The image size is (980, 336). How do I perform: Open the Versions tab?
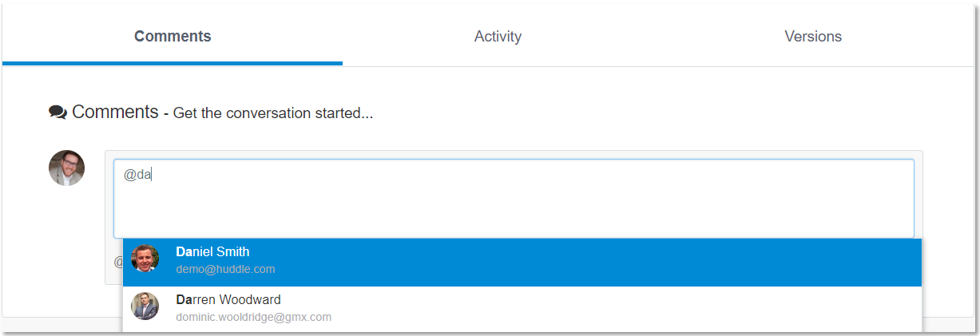point(813,37)
